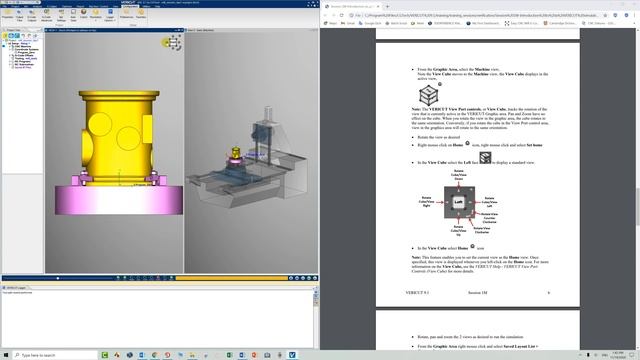Open the Help menu in VERICUT
640x360 pixels.
(157, 6)
